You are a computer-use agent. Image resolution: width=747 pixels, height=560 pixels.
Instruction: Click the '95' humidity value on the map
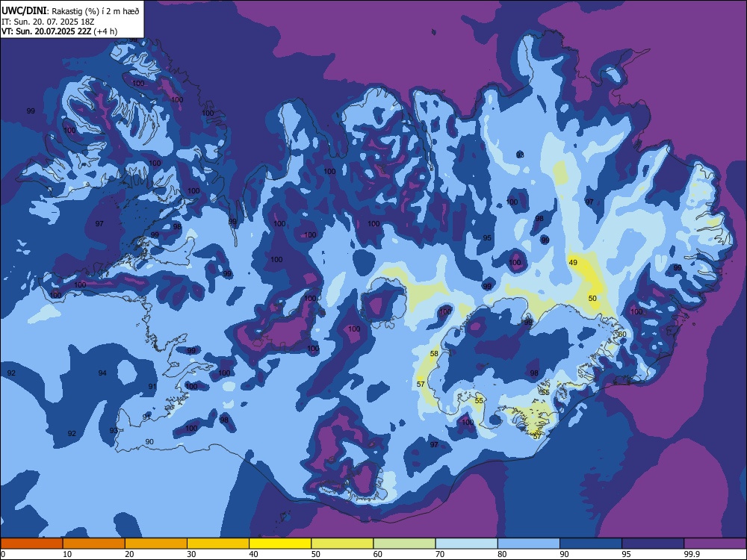click(x=487, y=238)
